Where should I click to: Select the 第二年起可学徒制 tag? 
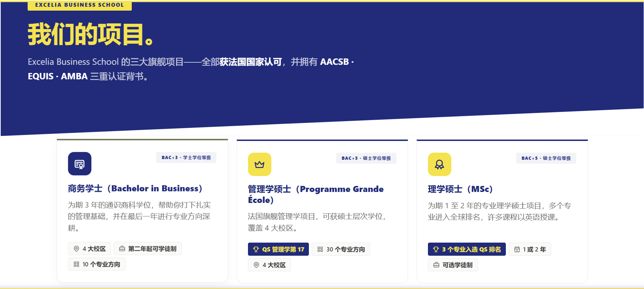pyautogui.click(x=148, y=249)
